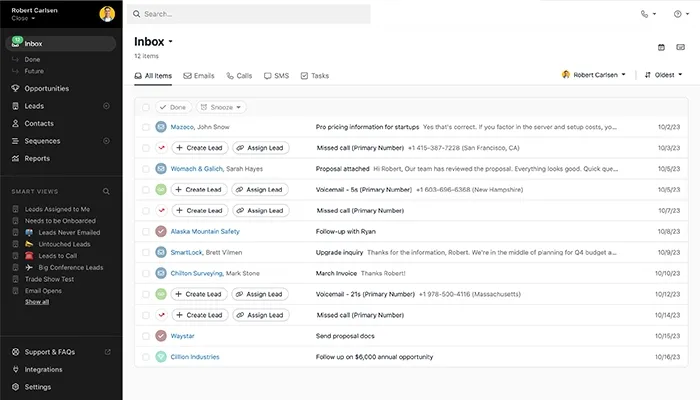
Task: Click the plus icon next to Sequences
Action: [x=107, y=141]
